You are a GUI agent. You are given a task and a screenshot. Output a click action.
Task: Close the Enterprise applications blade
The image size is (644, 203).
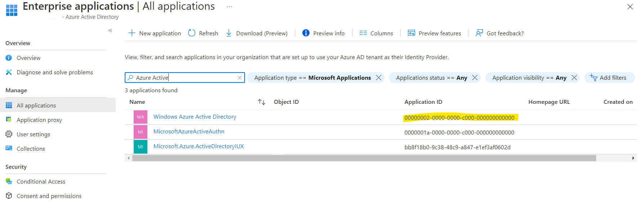(x=630, y=6)
